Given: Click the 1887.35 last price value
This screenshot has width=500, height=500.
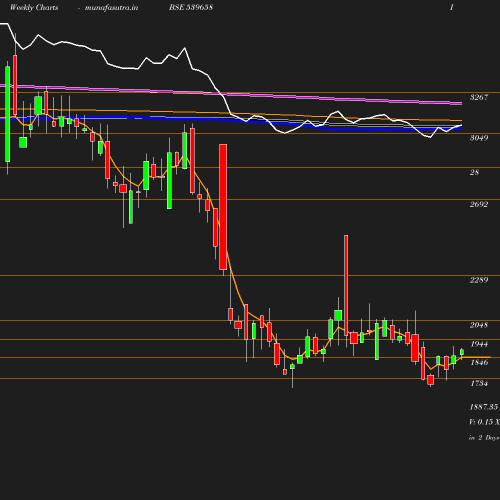Looking at the screenshot, I should (484, 407).
